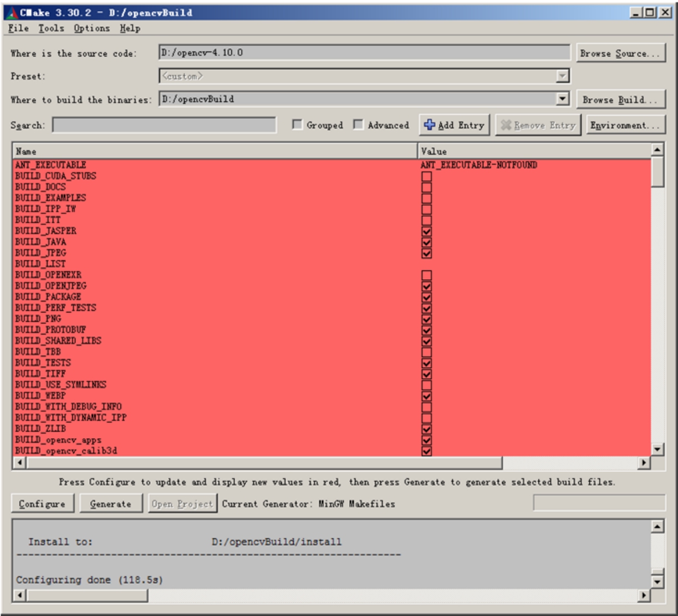Click the entry list scroll-up arrow
678x616 pixels.
tap(657, 150)
